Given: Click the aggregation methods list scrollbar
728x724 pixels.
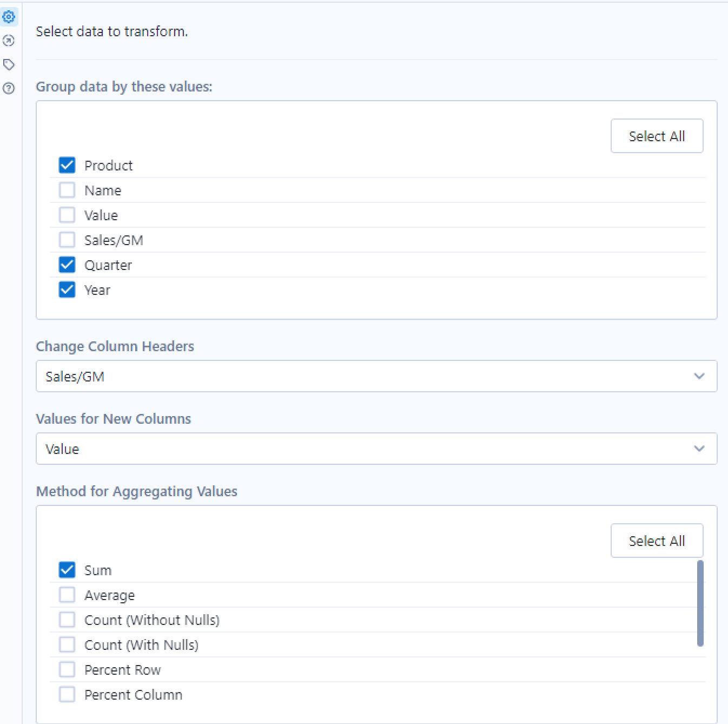Looking at the screenshot, I should pos(700,603).
